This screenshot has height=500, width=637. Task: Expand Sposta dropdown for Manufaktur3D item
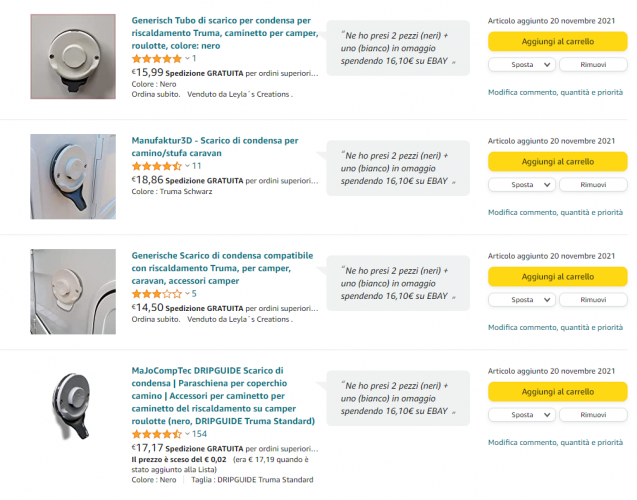[522, 185]
